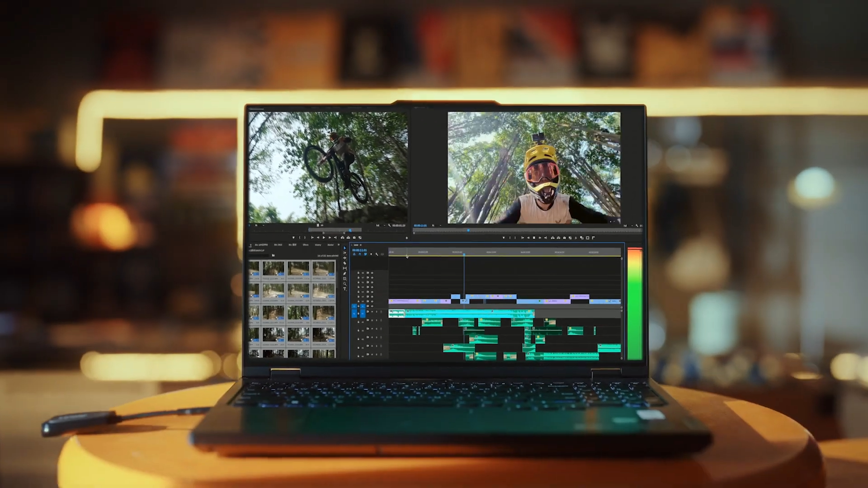The image size is (868, 488).
Task: Switch to the History panel tab
Action: coord(318,245)
